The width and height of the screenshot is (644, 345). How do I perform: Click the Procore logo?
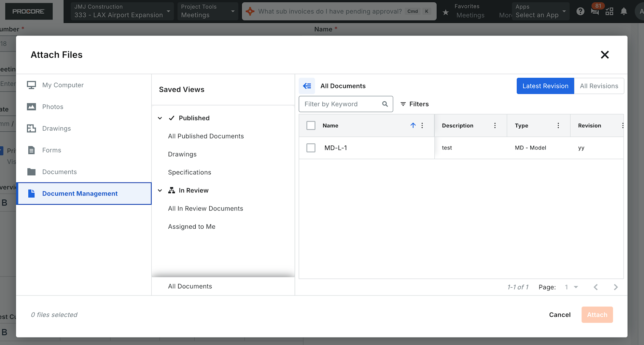(x=29, y=11)
